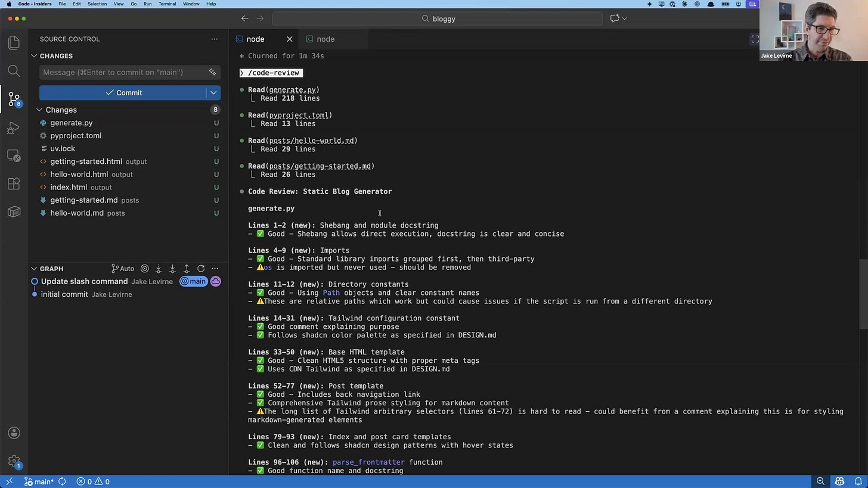Screen dimensions: 868x488
Task: Select the generate.py changed file
Action: point(72,123)
